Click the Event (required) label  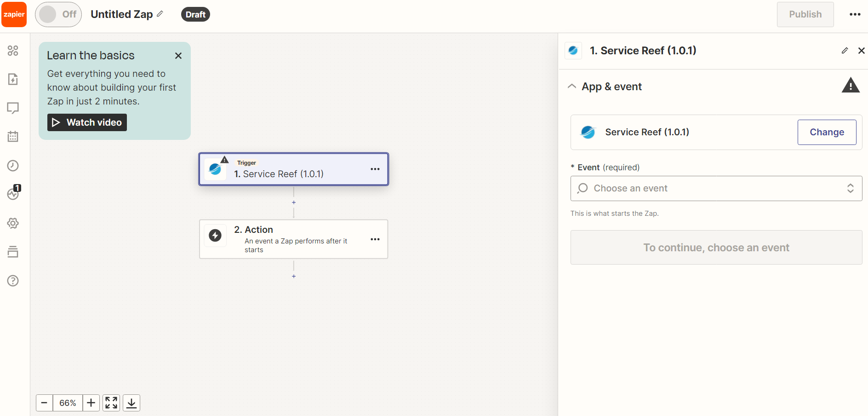(605, 168)
